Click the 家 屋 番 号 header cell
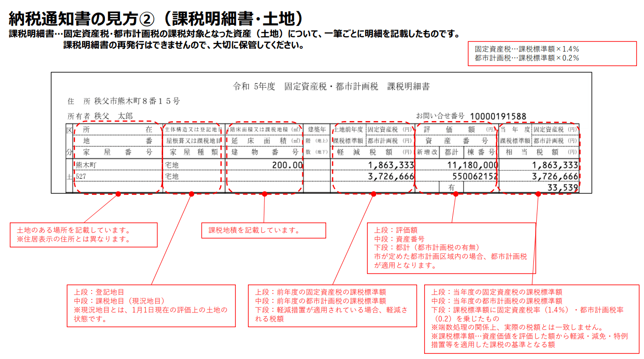The height and width of the screenshot is (359, 644). coord(118,152)
